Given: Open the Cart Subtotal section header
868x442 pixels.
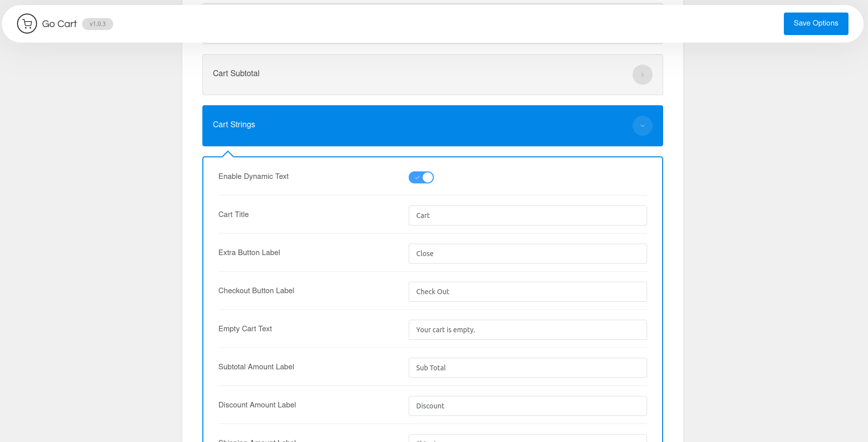Looking at the screenshot, I should [x=236, y=74].
